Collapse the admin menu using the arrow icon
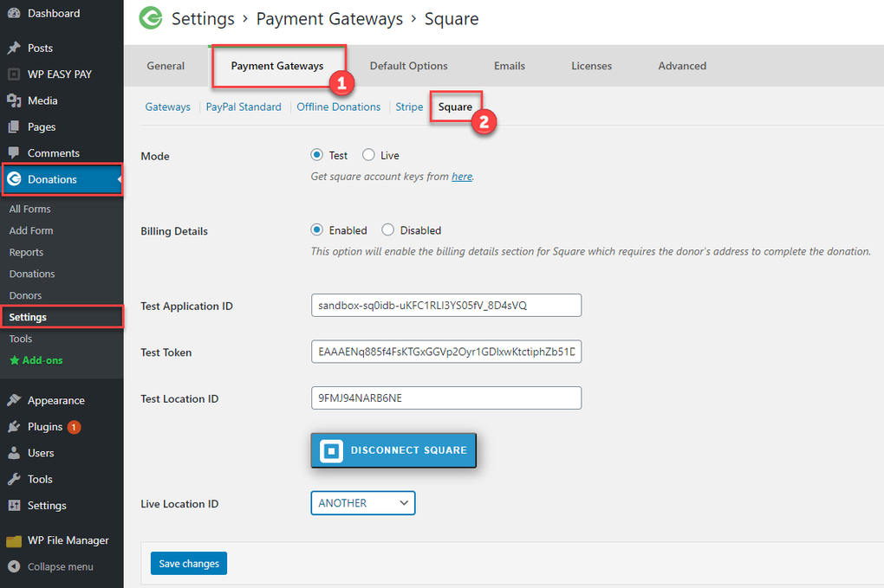 [x=12, y=566]
